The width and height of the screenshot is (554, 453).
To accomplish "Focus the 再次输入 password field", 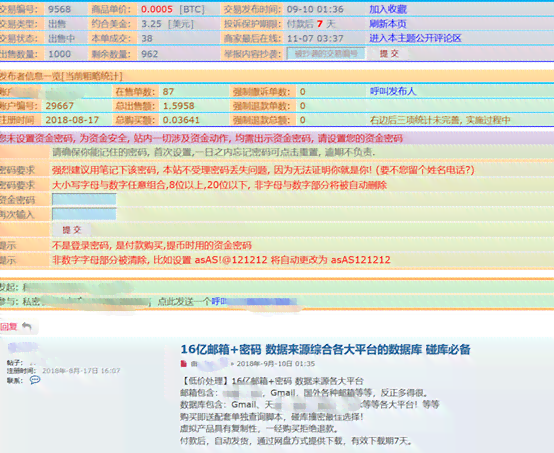I will click(x=84, y=214).
